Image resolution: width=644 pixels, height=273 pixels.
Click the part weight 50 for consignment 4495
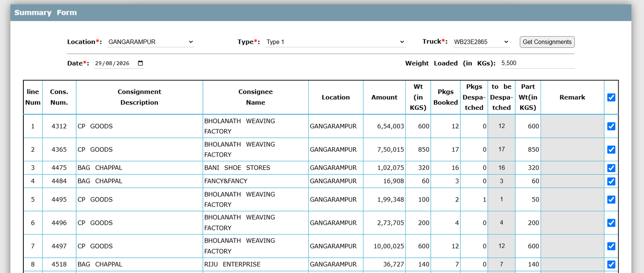535,199
